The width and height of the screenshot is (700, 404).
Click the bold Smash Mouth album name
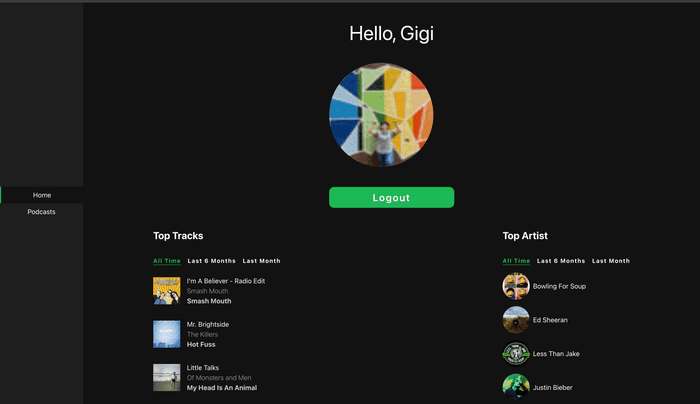pyautogui.click(x=209, y=301)
